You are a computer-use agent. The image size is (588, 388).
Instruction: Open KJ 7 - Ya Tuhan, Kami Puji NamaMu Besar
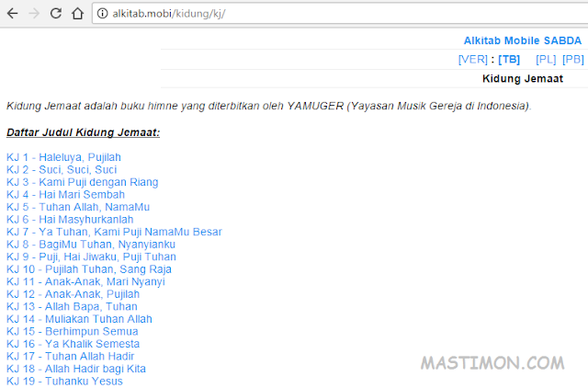pos(114,232)
